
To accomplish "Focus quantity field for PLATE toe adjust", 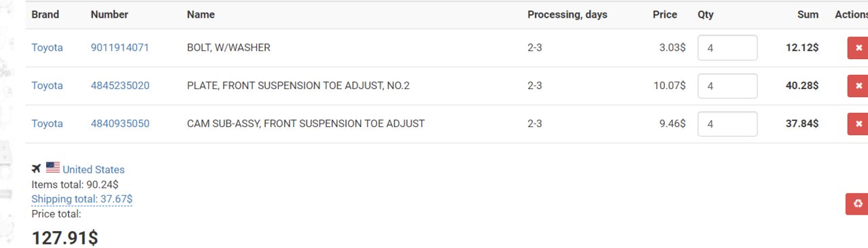I will (x=727, y=86).
